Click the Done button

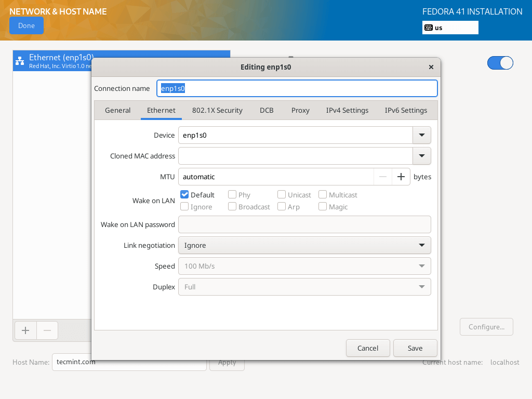[26, 25]
